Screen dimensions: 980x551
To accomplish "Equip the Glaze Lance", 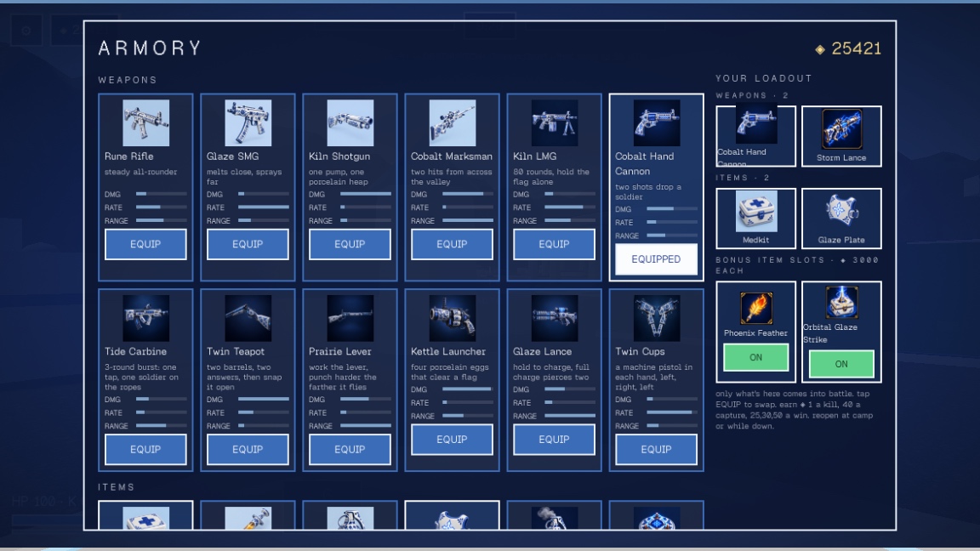I will pos(555,440).
